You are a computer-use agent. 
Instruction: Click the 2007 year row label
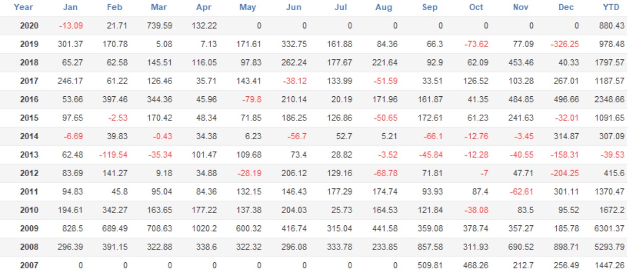(29, 265)
